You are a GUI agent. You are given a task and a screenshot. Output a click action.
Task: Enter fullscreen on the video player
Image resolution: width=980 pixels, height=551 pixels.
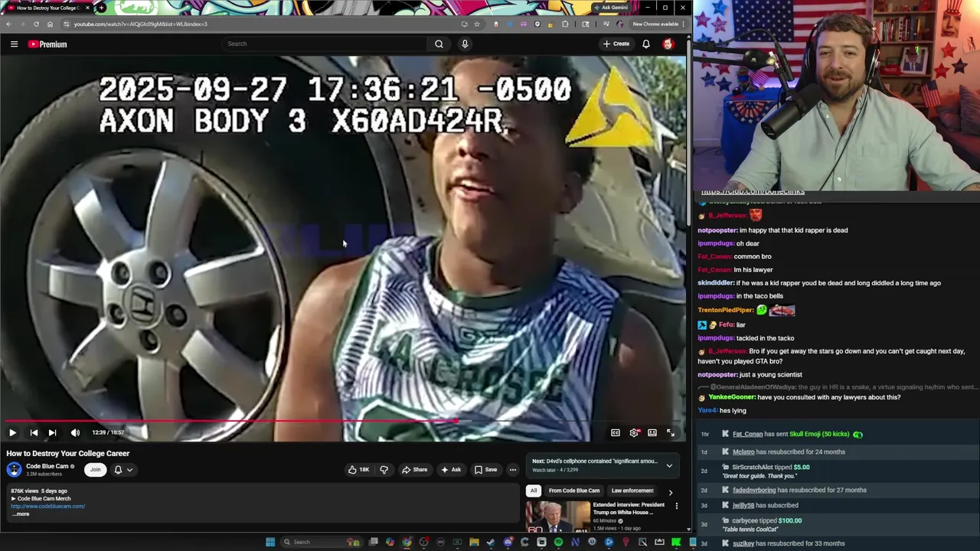671,432
